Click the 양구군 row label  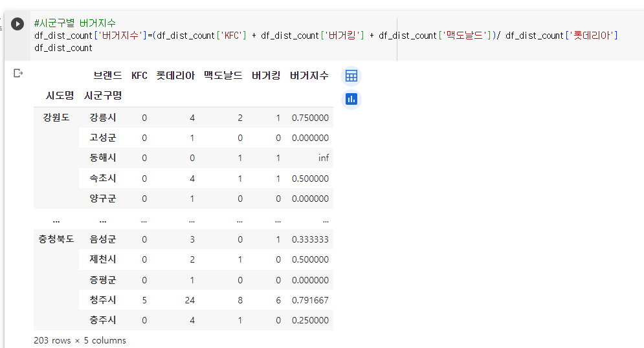(x=103, y=198)
